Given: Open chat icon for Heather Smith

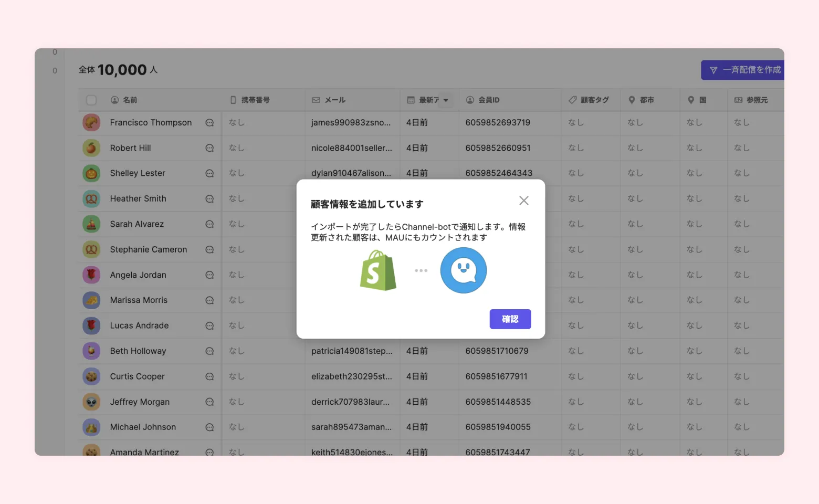Looking at the screenshot, I should tap(209, 199).
